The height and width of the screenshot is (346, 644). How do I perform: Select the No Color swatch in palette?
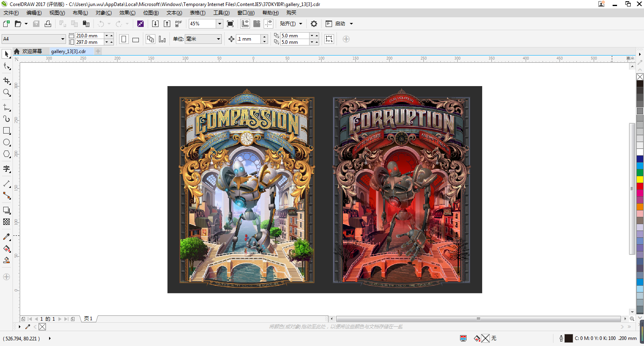point(640,77)
